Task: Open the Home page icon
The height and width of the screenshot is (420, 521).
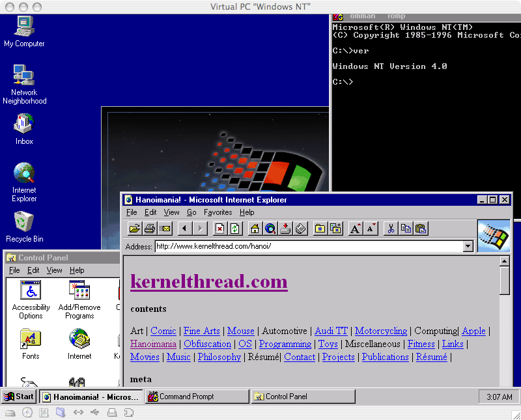Action: (x=255, y=229)
